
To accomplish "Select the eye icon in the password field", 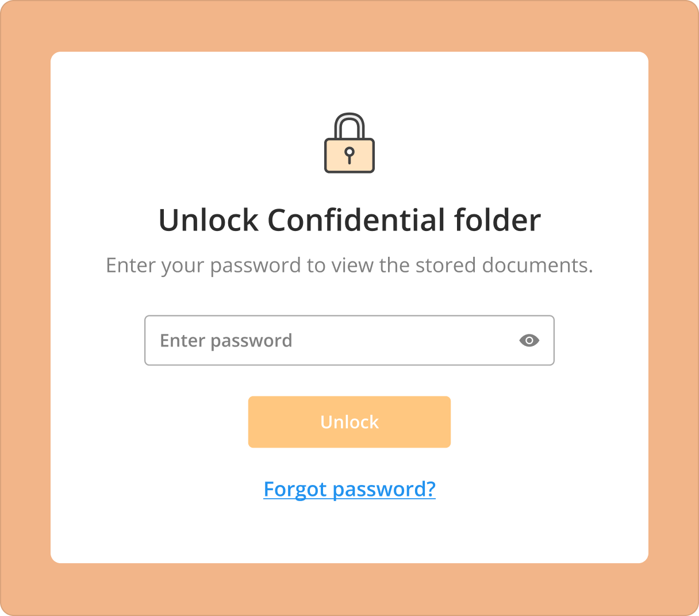I will coord(529,340).
